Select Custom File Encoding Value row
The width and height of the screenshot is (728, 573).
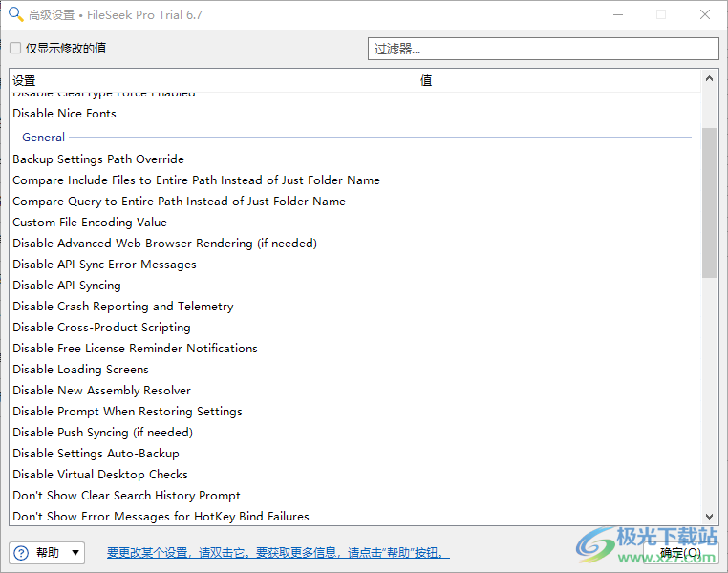click(x=355, y=223)
